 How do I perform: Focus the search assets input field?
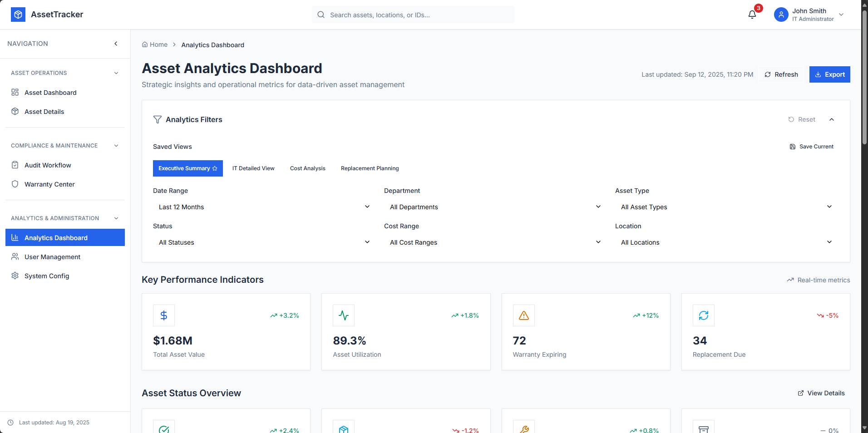[x=413, y=15]
